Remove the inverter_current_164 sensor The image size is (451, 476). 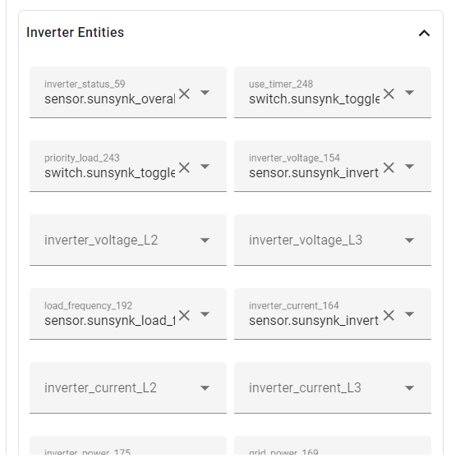click(389, 315)
